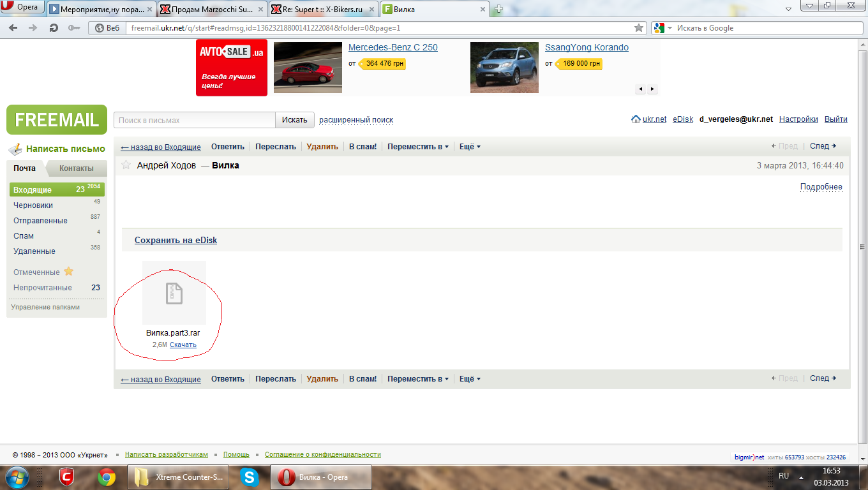Click RU language indicator in tray

(x=784, y=476)
